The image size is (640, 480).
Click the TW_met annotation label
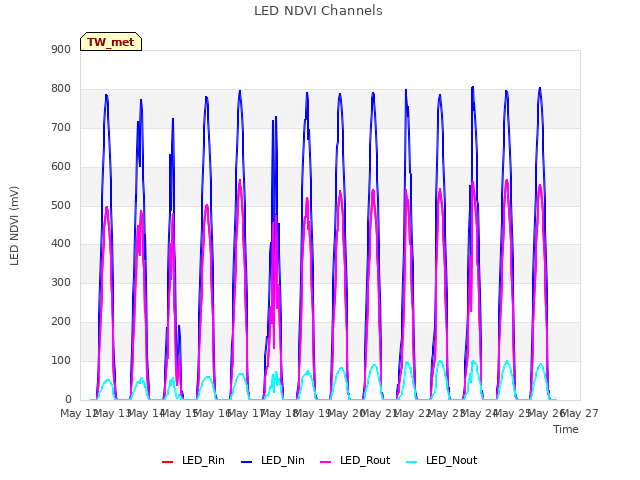point(111,42)
